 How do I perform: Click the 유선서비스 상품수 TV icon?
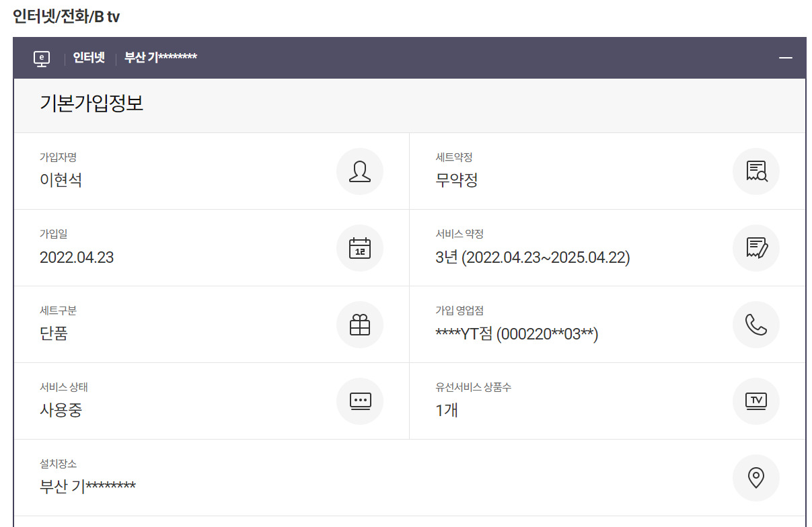pos(756,401)
